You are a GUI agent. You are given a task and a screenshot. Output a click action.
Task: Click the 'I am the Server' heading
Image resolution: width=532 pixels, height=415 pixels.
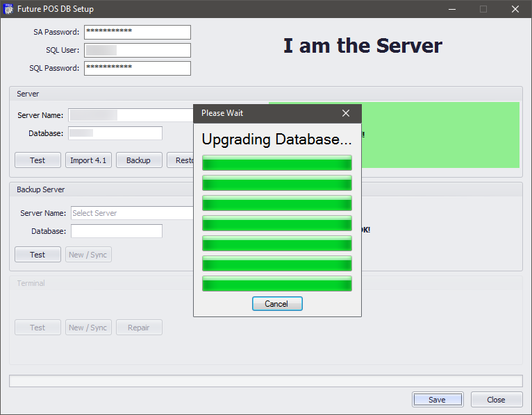[x=363, y=46]
